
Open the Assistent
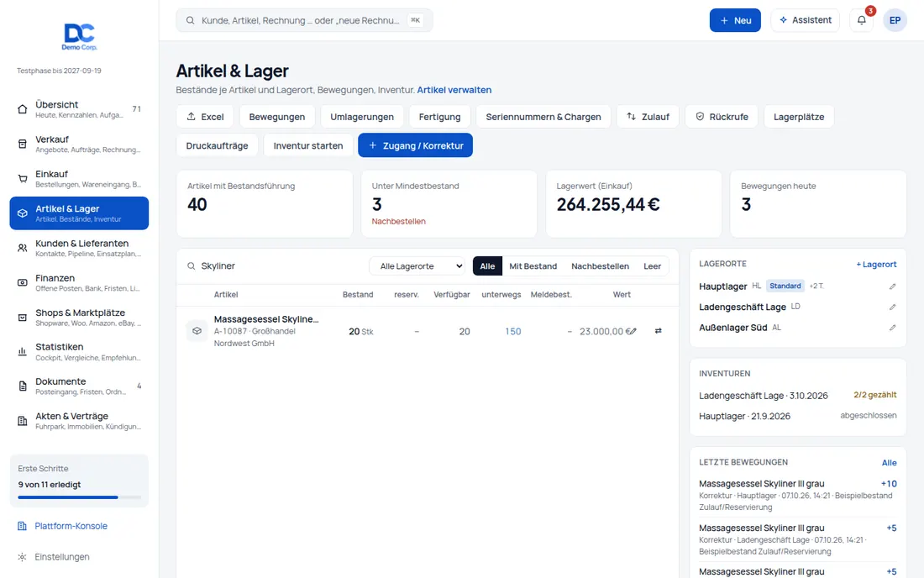(x=805, y=20)
